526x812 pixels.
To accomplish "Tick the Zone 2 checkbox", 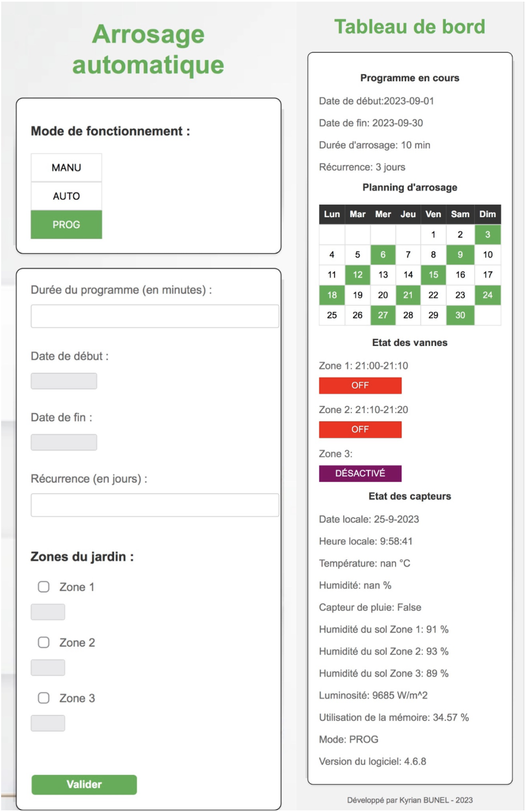I will click(x=44, y=642).
